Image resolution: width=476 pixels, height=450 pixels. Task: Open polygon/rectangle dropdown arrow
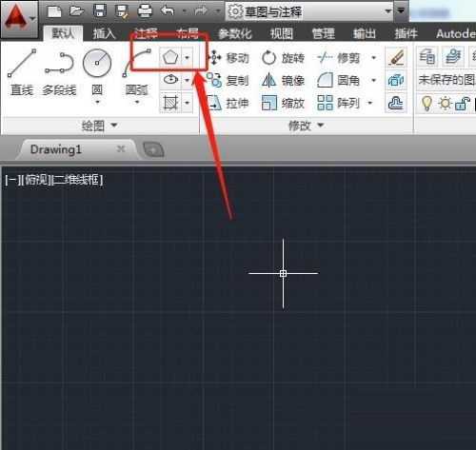point(188,58)
